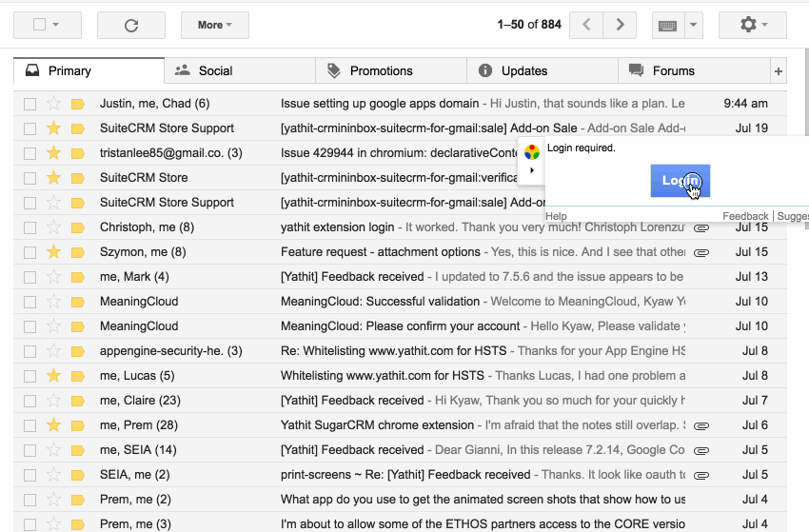This screenshot has height=532, width=809.
Task: Click importance marker on me, SEIA (14) row
Action: coord(78,450)
